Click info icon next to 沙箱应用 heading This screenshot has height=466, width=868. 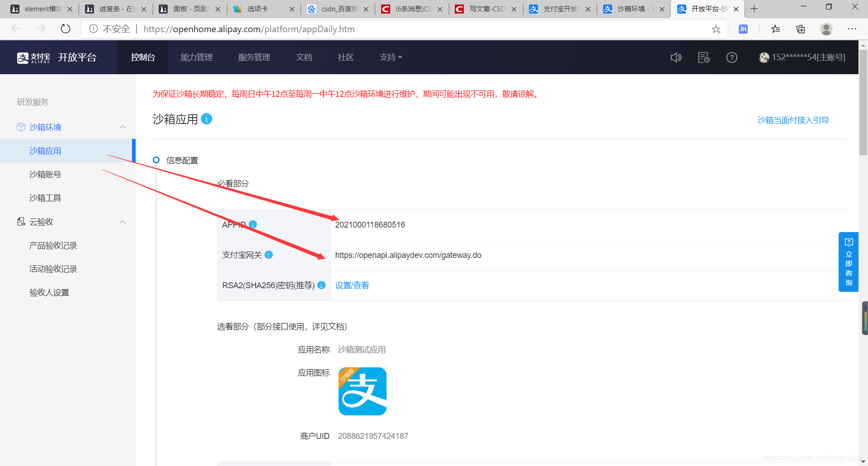207,119
